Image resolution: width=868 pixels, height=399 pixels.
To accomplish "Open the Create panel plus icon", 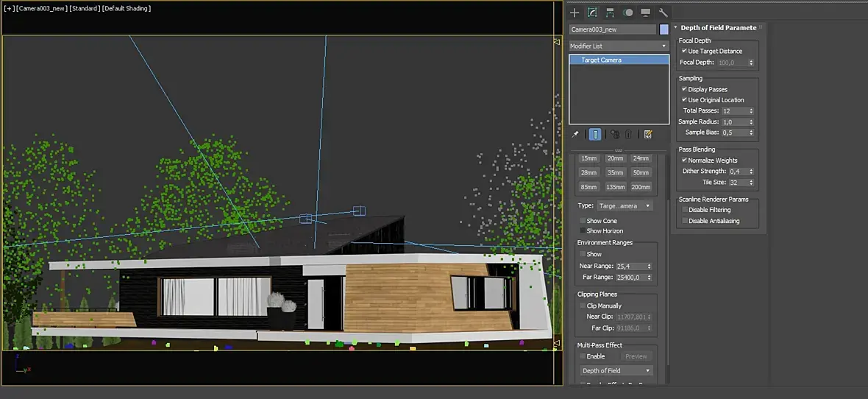I will [x=575, y=13].
